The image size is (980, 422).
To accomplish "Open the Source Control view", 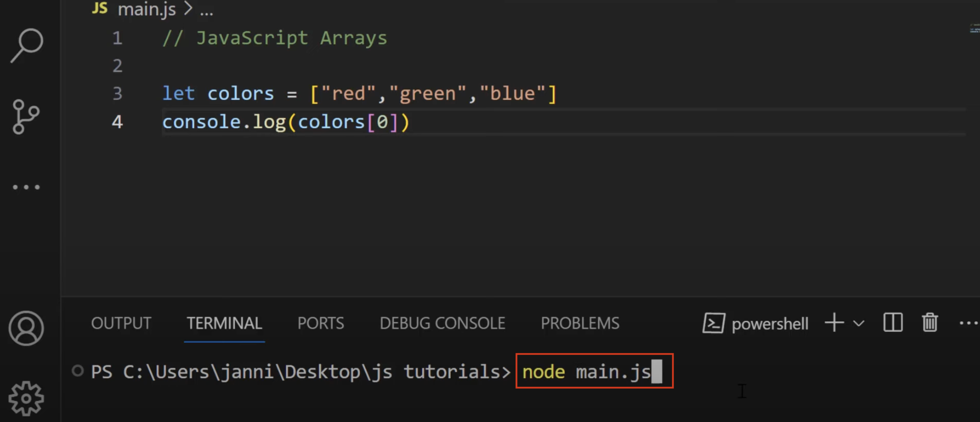I will click(x=26, y=117).
